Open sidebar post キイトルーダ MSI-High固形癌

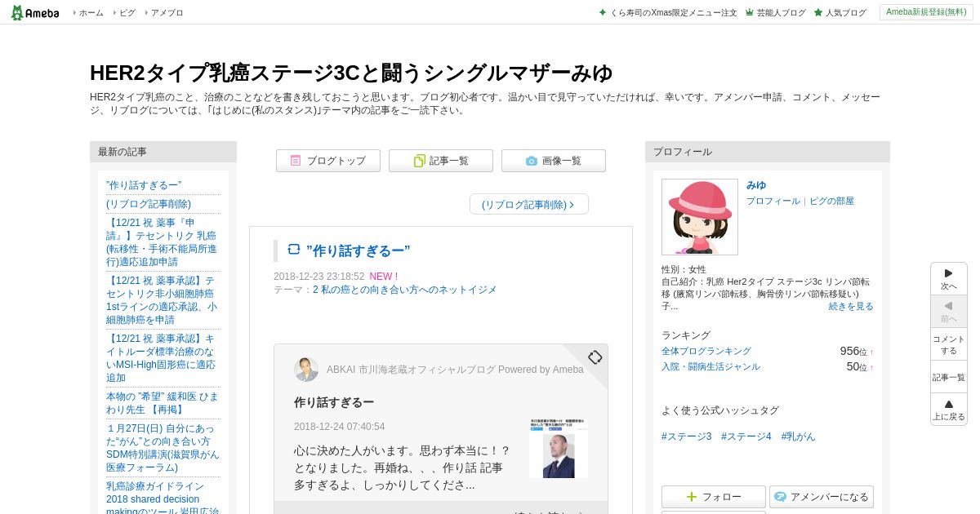(x=162, y=358)
